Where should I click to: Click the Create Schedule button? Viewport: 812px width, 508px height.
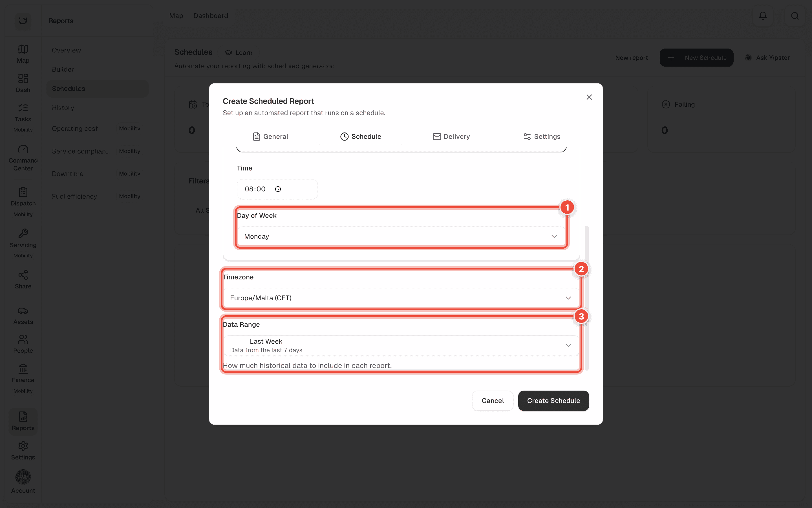pos(553,400)
